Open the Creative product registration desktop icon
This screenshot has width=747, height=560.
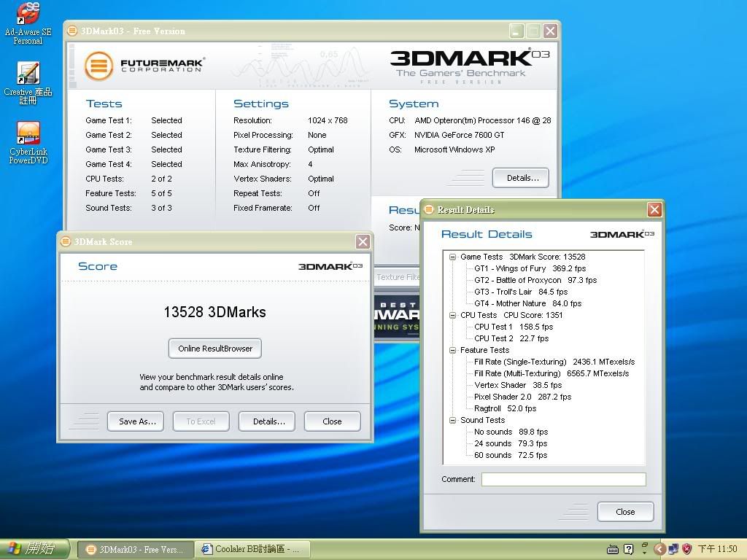point(28,74)
